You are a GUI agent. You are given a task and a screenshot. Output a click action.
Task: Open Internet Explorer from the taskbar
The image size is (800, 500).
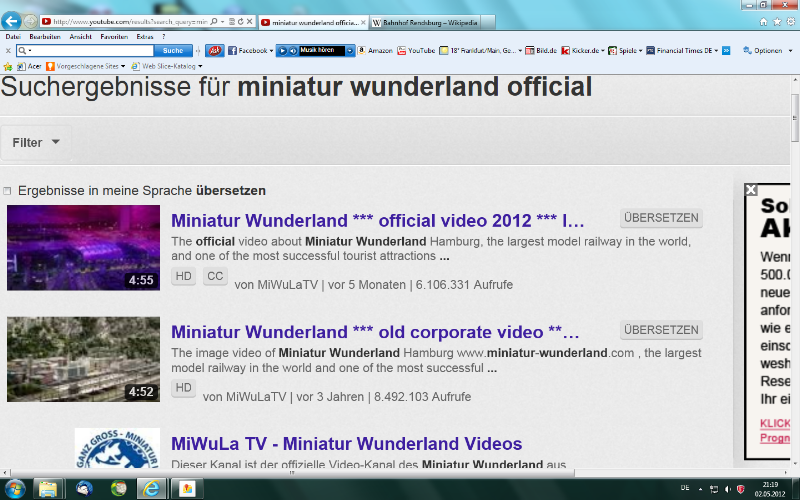click(152, 488)
